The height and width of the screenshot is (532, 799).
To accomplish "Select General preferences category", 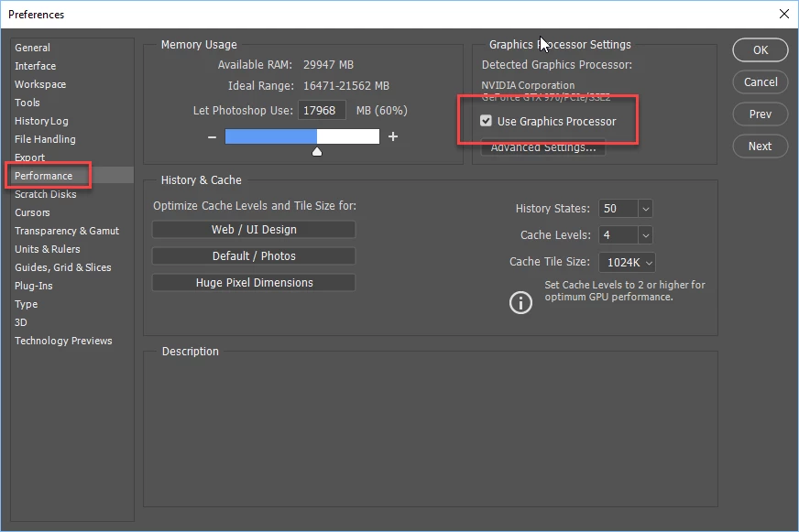I will pyautogui.click(x=33, y=48).
